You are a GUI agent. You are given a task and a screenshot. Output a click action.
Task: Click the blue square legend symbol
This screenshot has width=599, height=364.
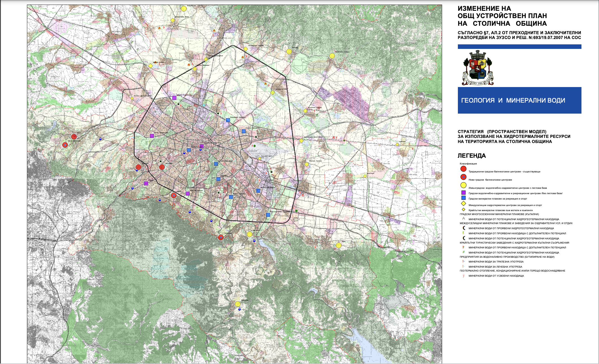click(x=463, y=198)
